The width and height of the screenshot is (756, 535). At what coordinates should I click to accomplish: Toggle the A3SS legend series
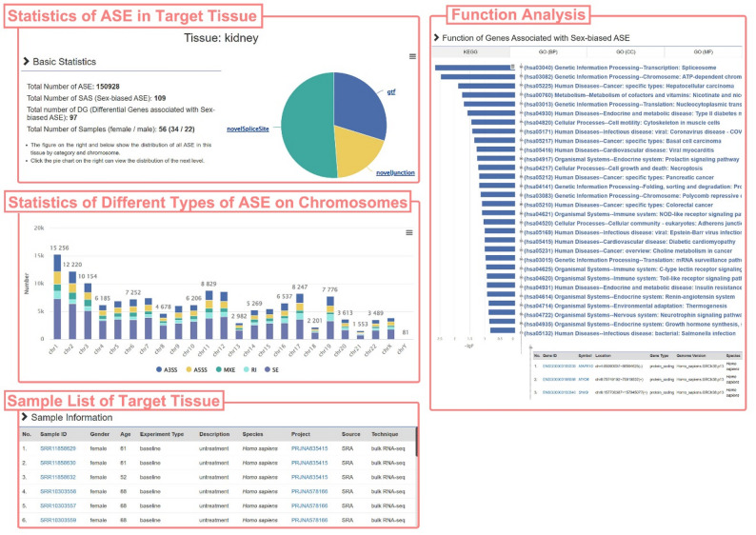click(167, 369)
